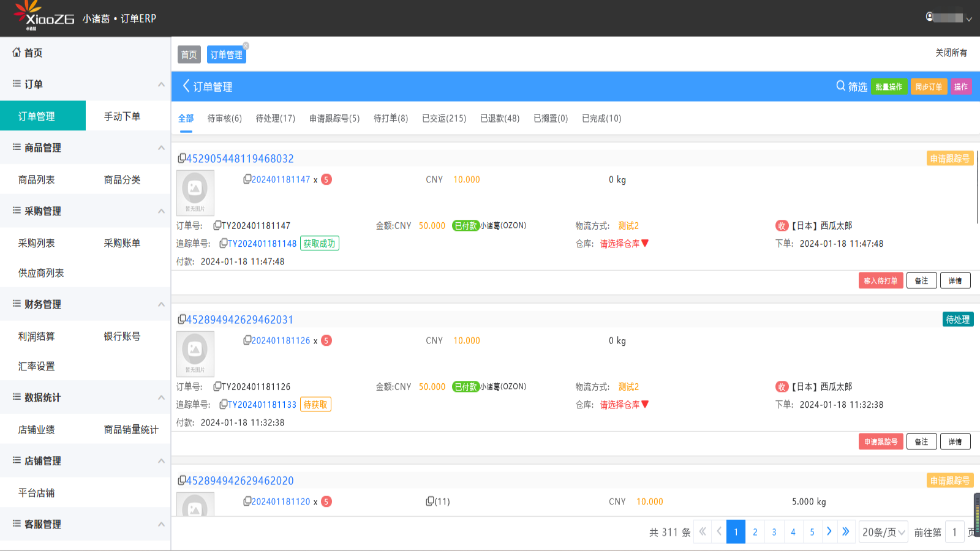Click the red 移入待打单 button
980x551 pixels.
click(x=881, y=280)
